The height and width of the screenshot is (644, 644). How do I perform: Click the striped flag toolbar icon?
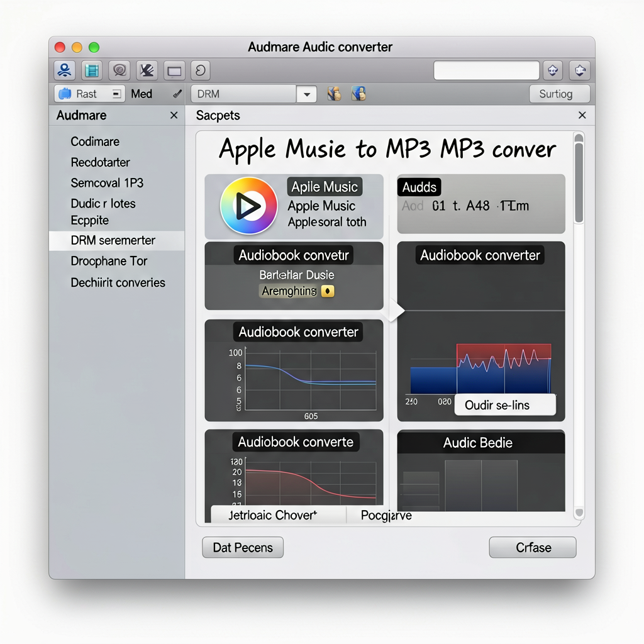pos(147,70)
